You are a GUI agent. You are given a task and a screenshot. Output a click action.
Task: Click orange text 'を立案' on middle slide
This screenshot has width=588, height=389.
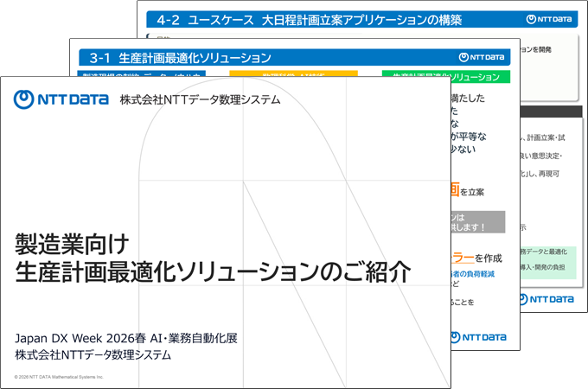[x=472, y=192]
